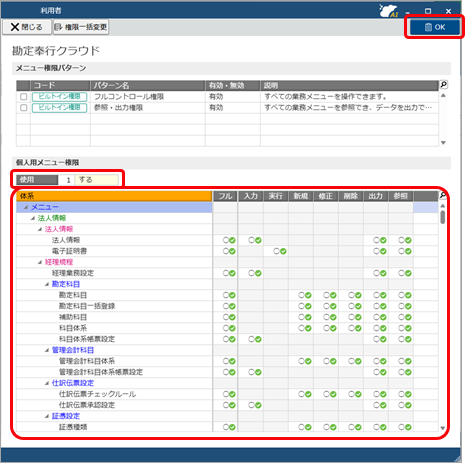Select the 経理業務設定 tree row
Viewport: 465px width, 463px height.
coord(114,273)
